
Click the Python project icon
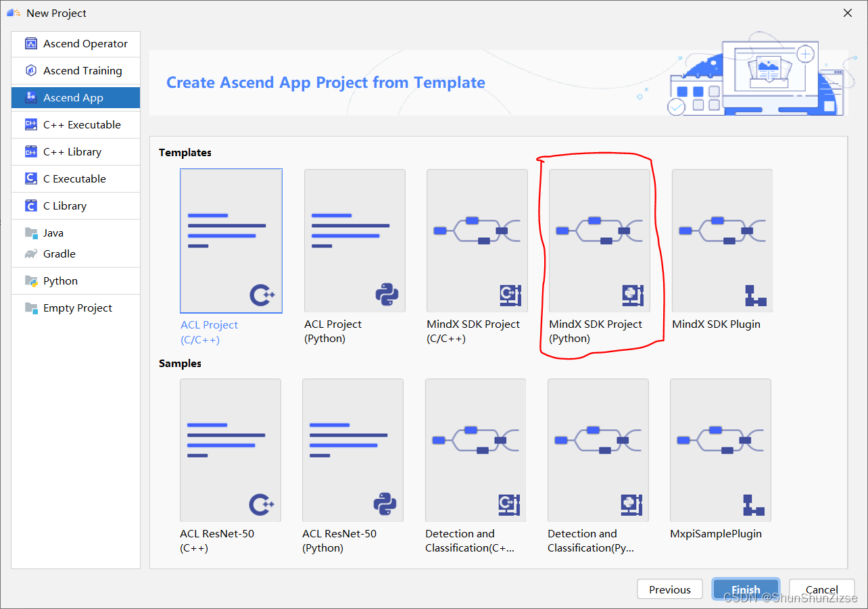[x=30, y=281]
